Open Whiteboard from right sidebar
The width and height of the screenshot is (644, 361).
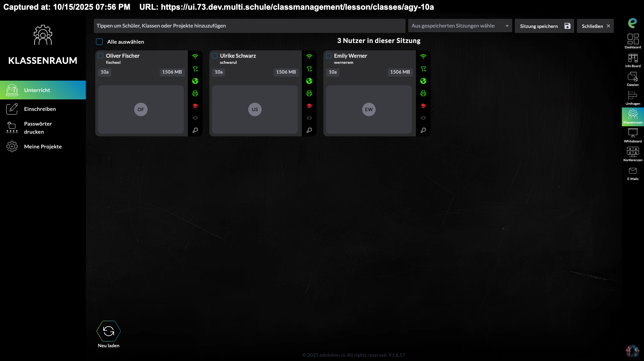click(x=633, y=135)
